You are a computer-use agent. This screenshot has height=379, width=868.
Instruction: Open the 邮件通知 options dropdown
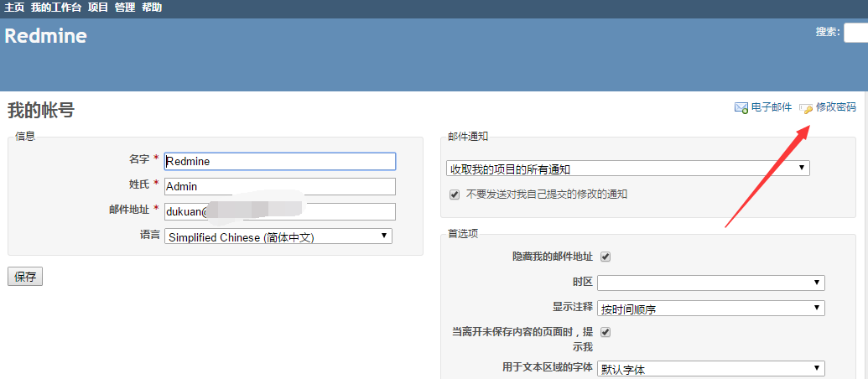pos(628,169)
